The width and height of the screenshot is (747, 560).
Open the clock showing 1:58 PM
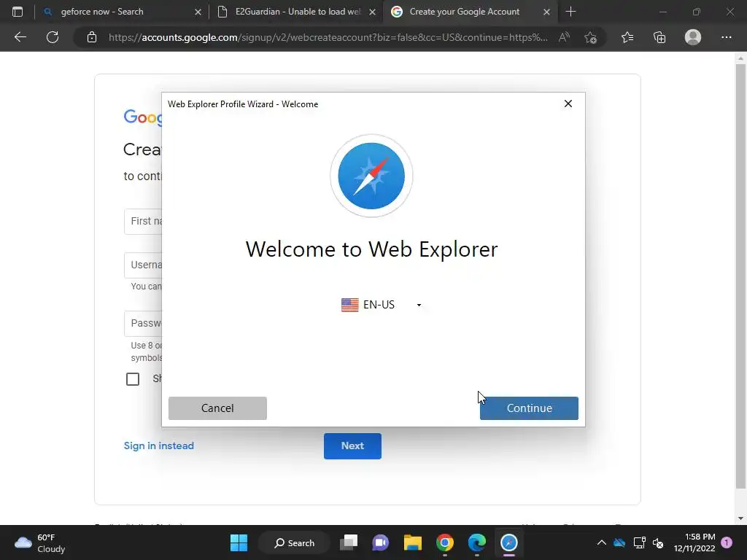[x=694, y=542]
